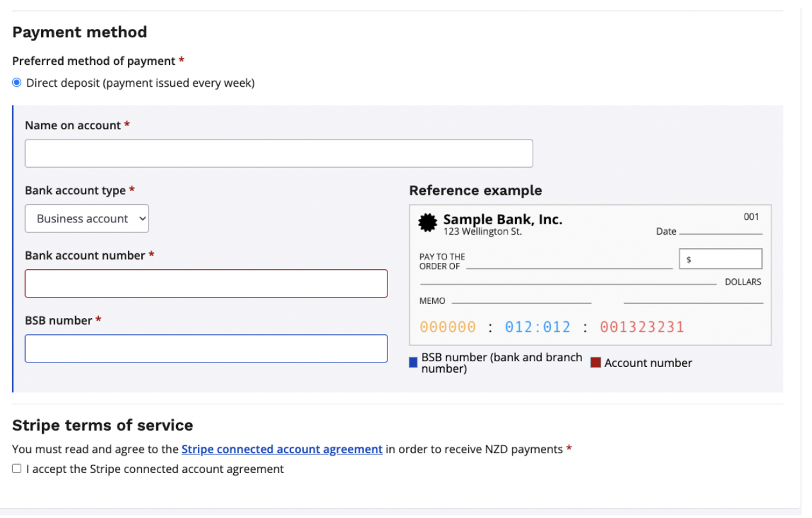Tick the Stripe connected account agreement checkbox
Image resolution: width=812 pixels, height=518 pixels.
point(17,469)
